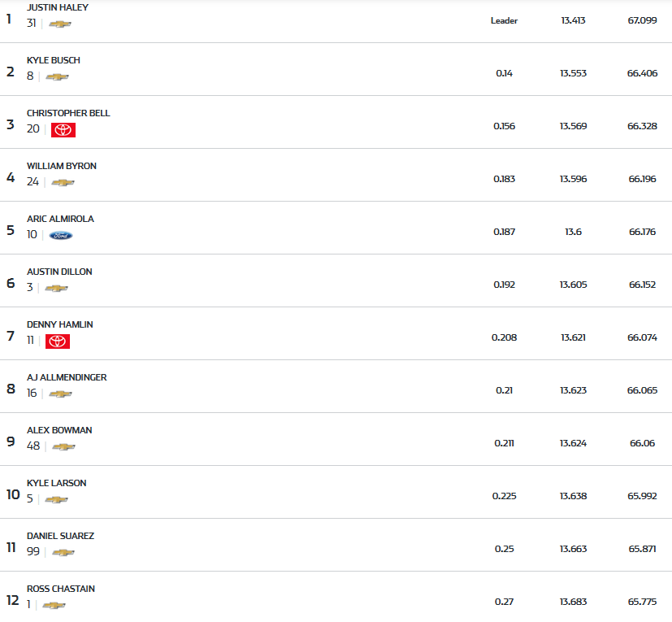
Task: Select the Christopher Bell driver name
Action: [68, 113]
